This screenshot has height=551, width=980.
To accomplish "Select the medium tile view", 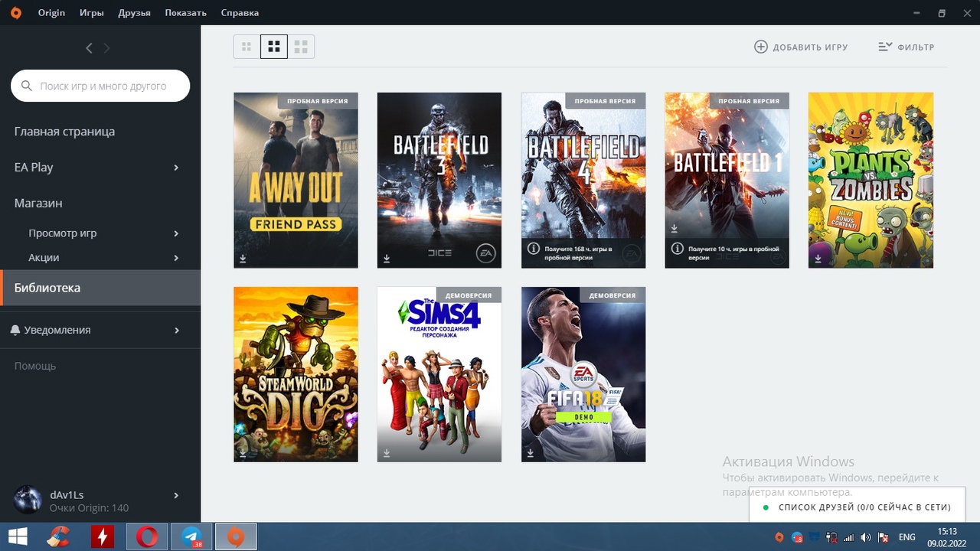I will [274, 47].
